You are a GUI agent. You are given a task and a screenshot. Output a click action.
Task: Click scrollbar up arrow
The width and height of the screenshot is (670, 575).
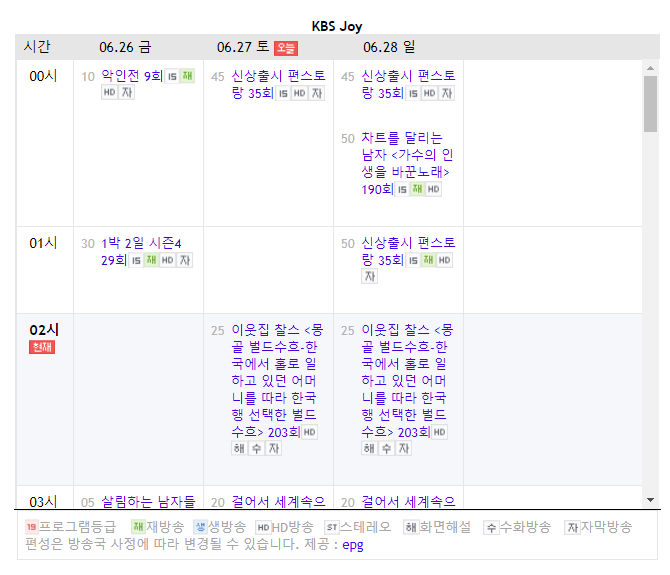tap(650, 68)
